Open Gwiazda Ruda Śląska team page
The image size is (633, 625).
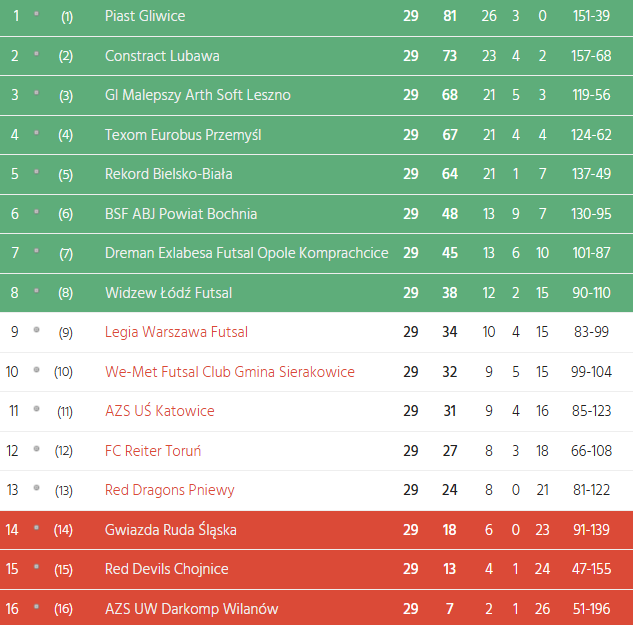(x=171, y=530)
